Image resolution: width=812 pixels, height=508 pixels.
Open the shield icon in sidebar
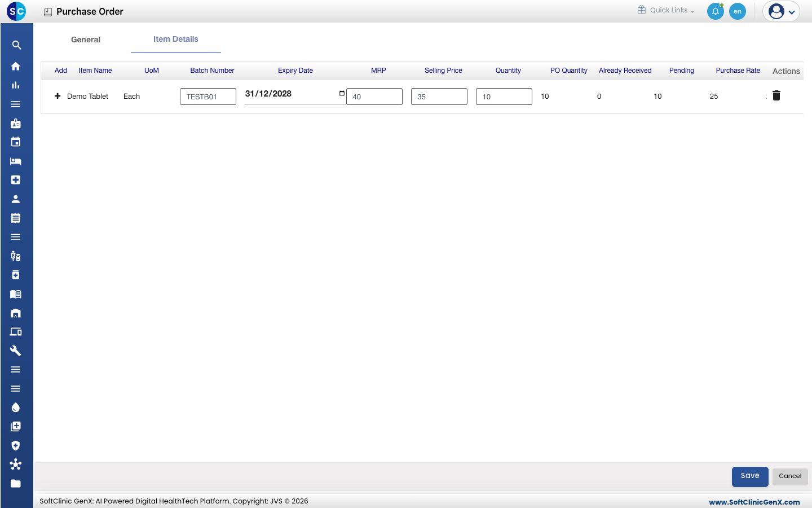(x=16, y=445)
